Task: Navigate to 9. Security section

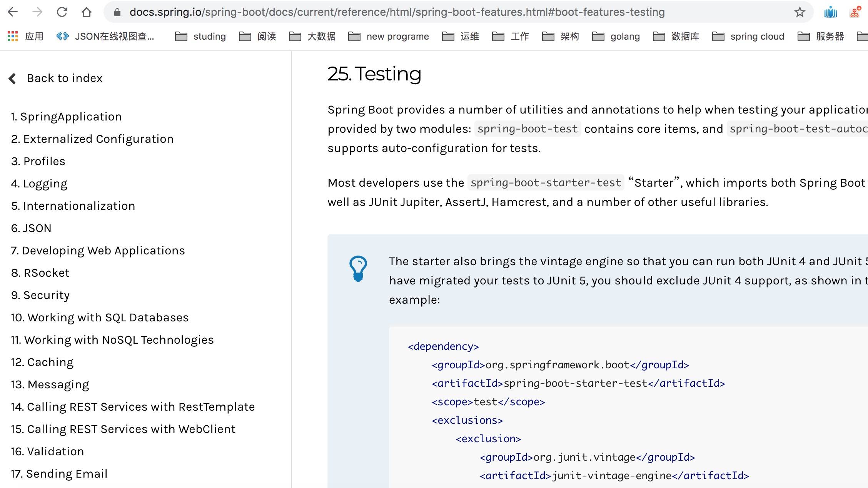Action: coord(40,295)
